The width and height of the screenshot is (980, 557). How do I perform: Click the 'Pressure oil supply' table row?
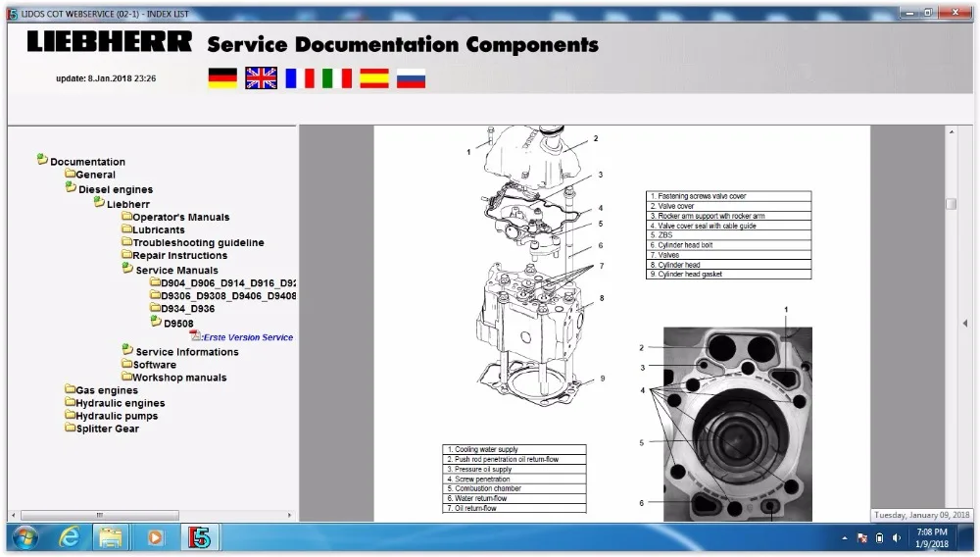[x=514, y=469]
